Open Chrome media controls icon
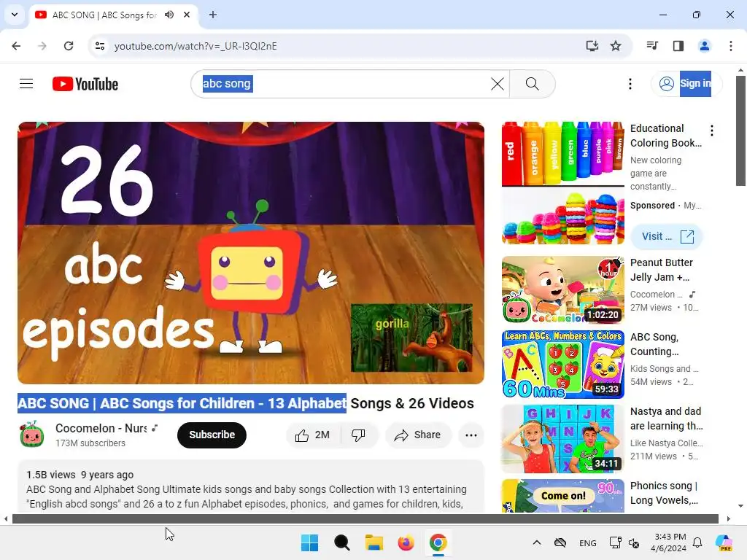The height and width of the screenshot is (560, 747). pyautogui.click(x=652, y=46)
